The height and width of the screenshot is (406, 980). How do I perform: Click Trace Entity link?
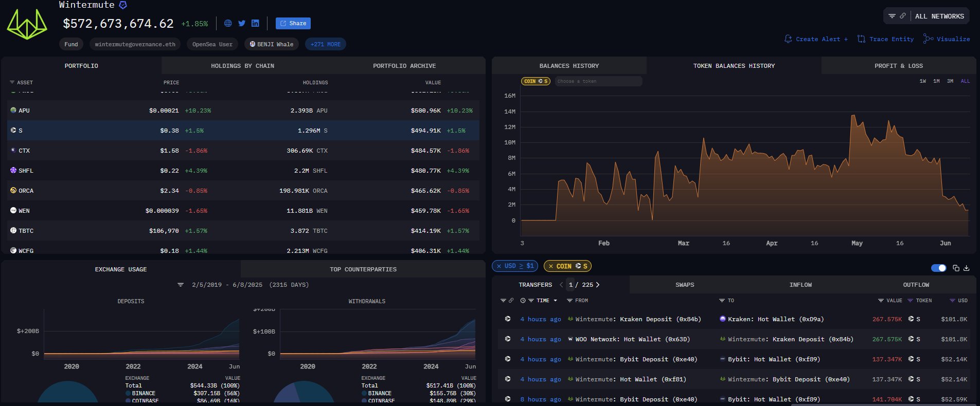892,39
